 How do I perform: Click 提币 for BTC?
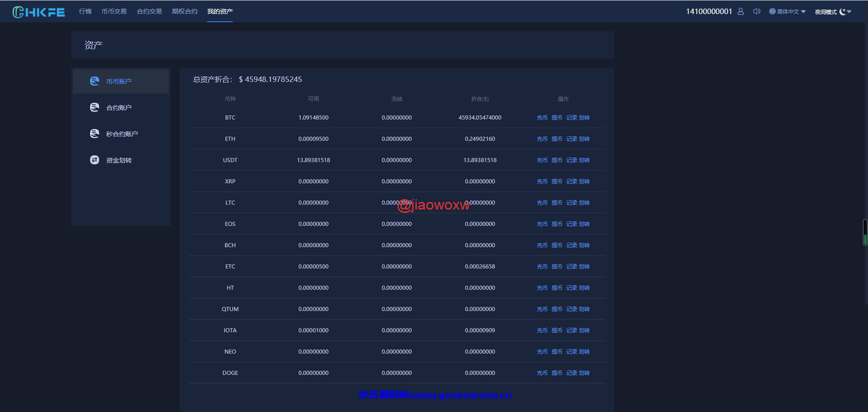pyautogui.click(x=557, y=118)
